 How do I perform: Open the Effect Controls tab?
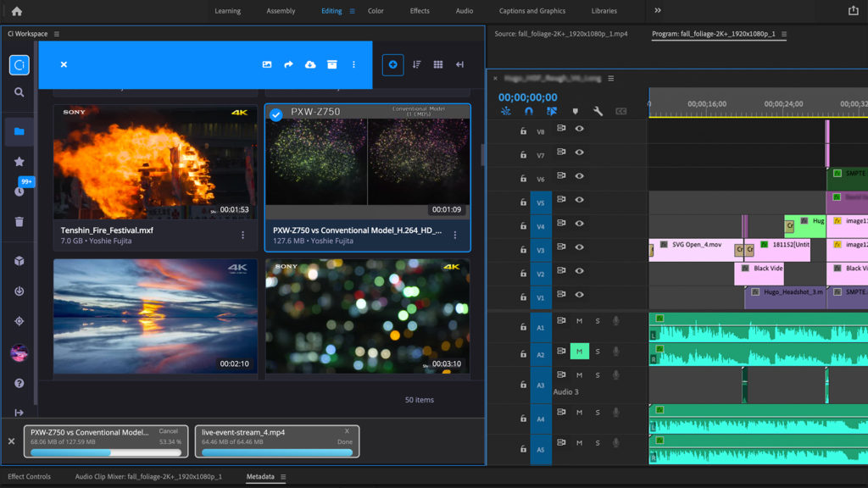pyautogui.click(x=29, y=476)
